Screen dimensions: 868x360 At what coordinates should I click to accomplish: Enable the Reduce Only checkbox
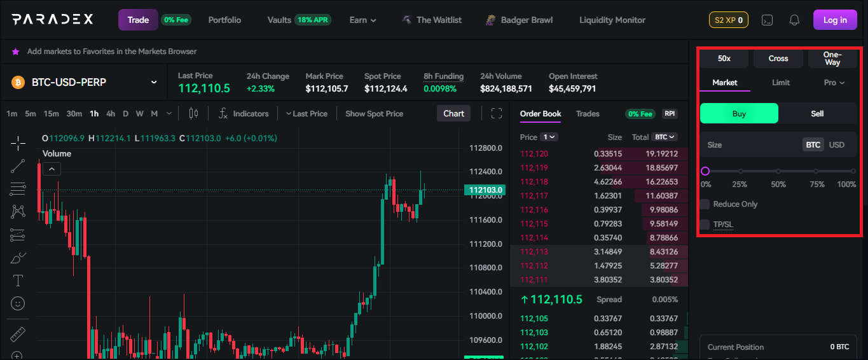[x=705, y=204]
